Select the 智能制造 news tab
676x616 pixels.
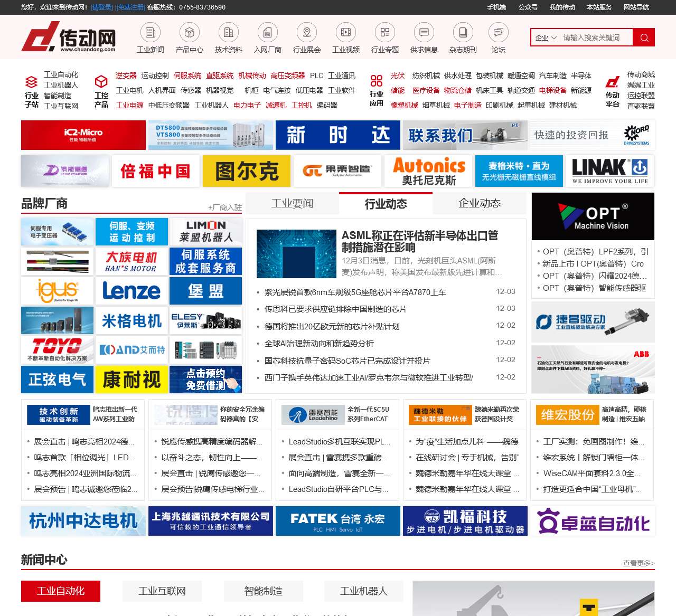pos(264,591)
